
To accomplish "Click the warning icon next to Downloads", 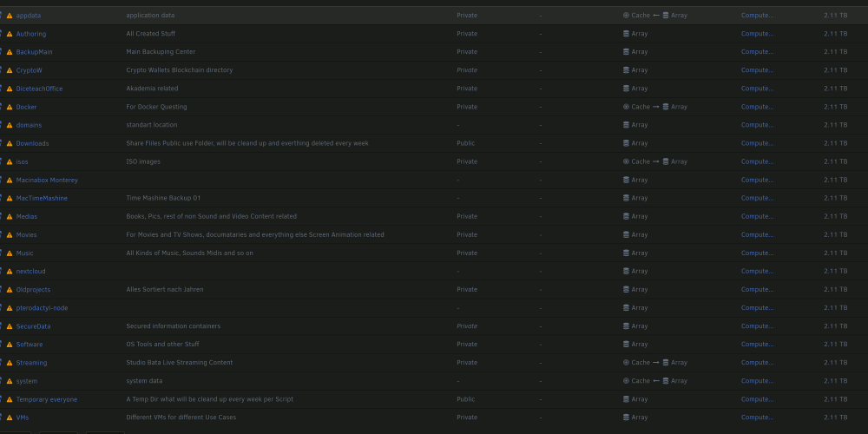I will (10, 143).
